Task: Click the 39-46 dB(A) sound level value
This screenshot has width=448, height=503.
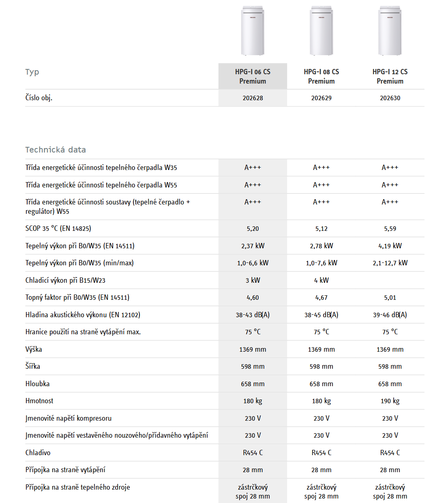Action: 390,315
